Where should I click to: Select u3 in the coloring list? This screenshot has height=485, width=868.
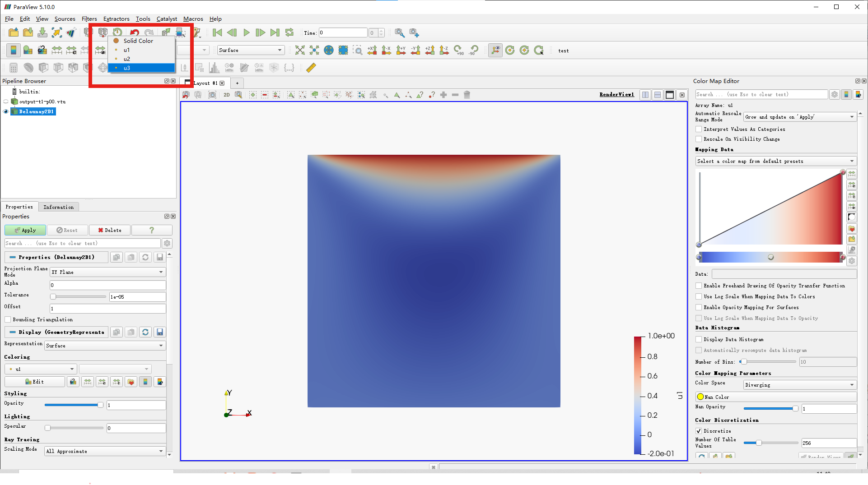pos(141,68)
